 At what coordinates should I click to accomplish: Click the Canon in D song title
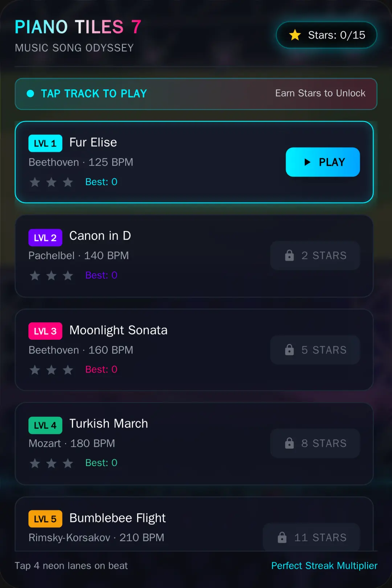coord(100,236)
